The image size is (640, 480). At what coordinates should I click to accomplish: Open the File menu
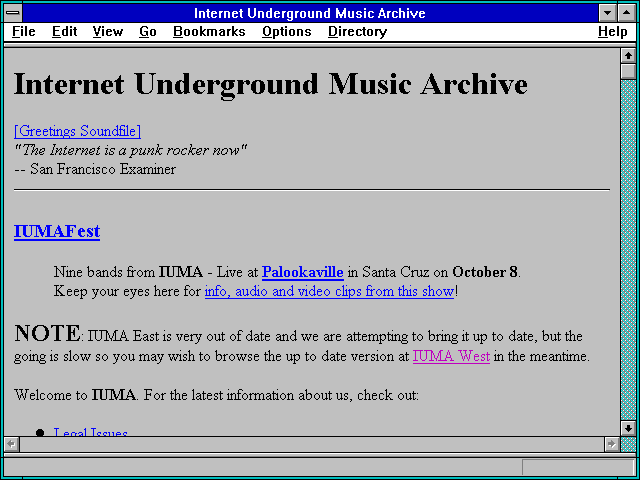tap(24, 32)
